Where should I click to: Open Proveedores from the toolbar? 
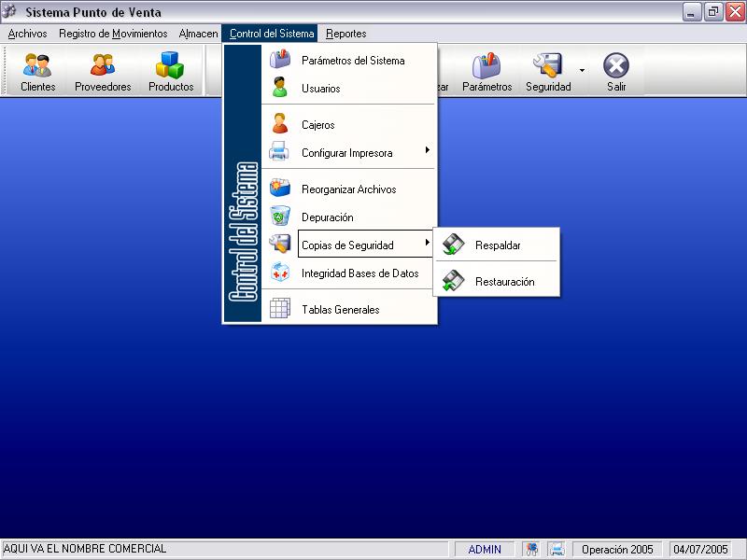(x=103, y=72)
